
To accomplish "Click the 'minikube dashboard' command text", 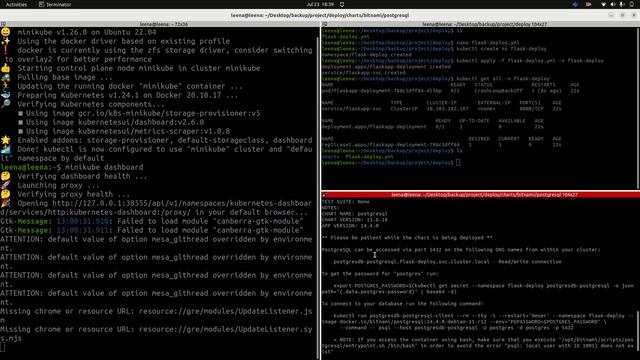I will [104, 167].
